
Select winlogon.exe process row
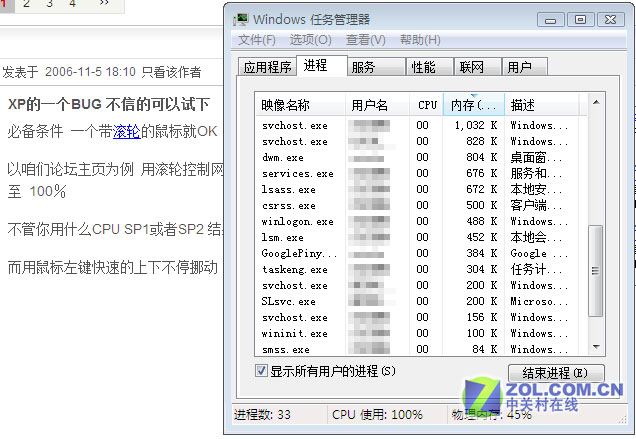point(421,222)
